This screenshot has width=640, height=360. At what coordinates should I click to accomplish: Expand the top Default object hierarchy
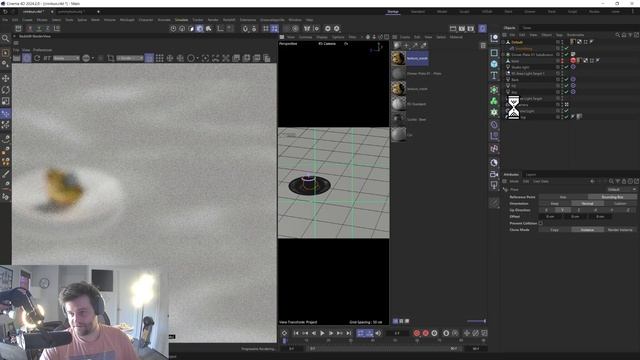point(504,42)
